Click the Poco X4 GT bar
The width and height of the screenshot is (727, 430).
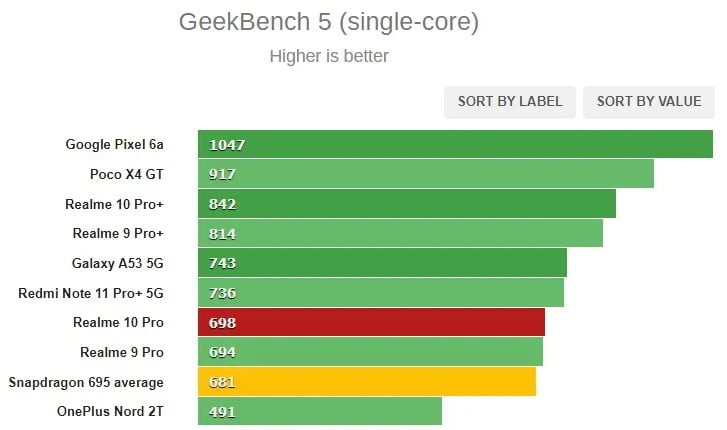pos(425,174)
